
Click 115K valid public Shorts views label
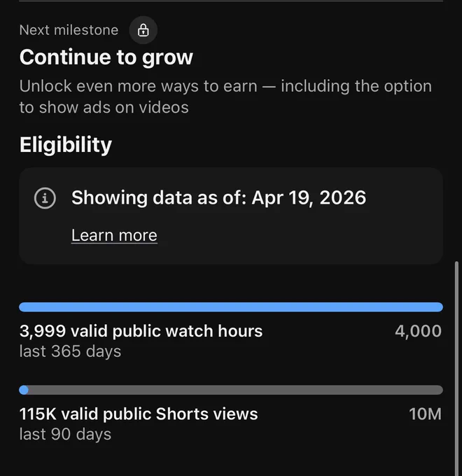coord(139,414)
